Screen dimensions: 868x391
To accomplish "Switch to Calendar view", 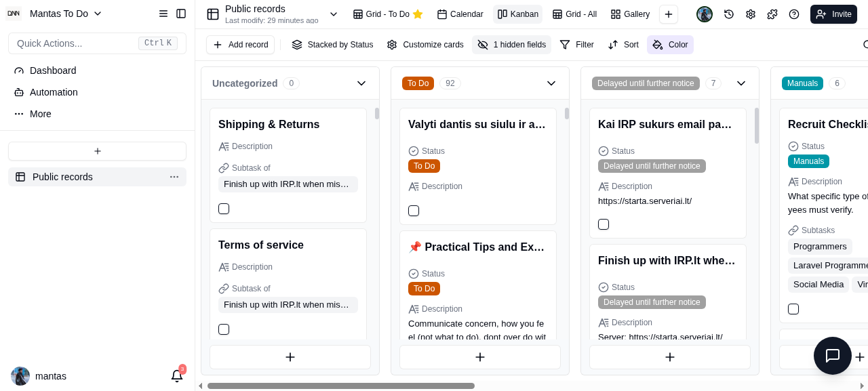I will pos(460,14).
